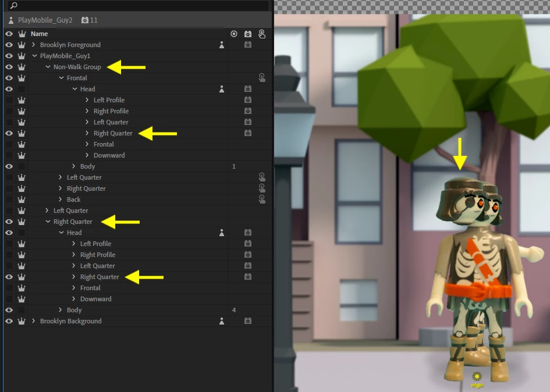Screen dimensions: 550x392
Task: Expand the Body group marked 4
Action: pyautogui.click(x=61, y=310)
